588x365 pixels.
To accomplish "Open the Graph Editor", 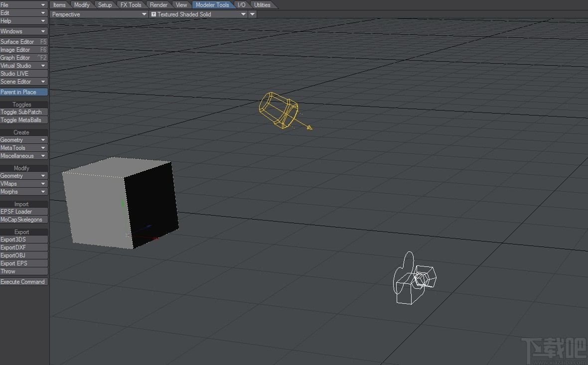I will (20, 57).
